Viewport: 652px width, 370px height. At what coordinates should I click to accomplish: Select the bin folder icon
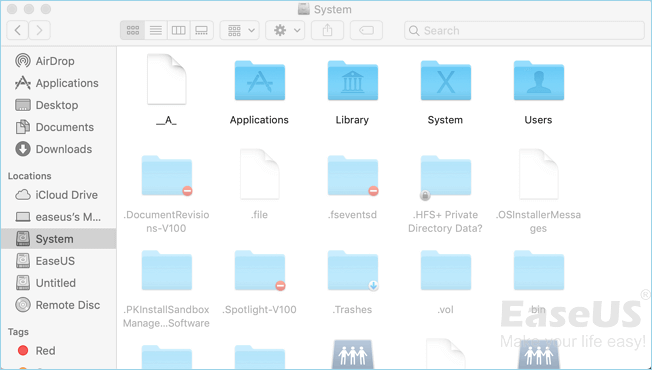(539, 270)
